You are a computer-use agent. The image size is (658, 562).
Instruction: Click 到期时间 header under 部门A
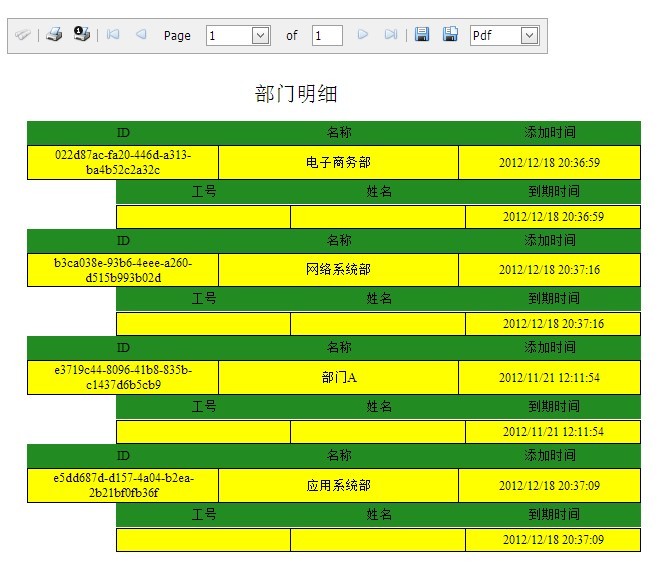[x=554, y=406]
